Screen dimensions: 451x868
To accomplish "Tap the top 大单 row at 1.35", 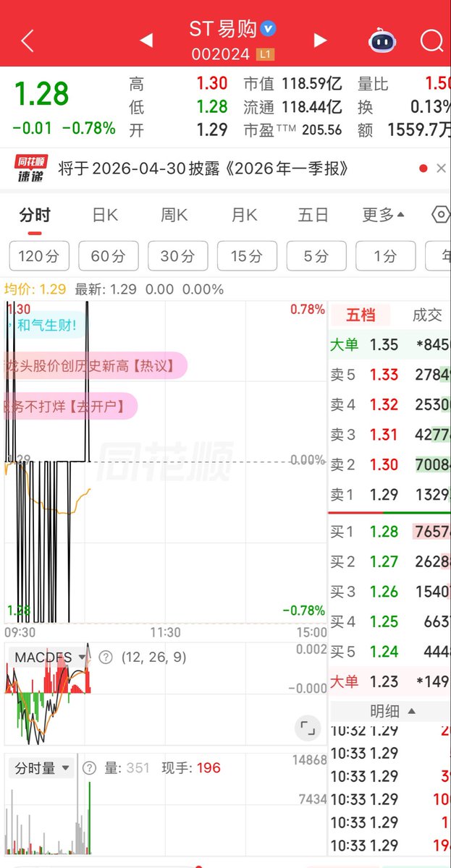I will (391, 344).
